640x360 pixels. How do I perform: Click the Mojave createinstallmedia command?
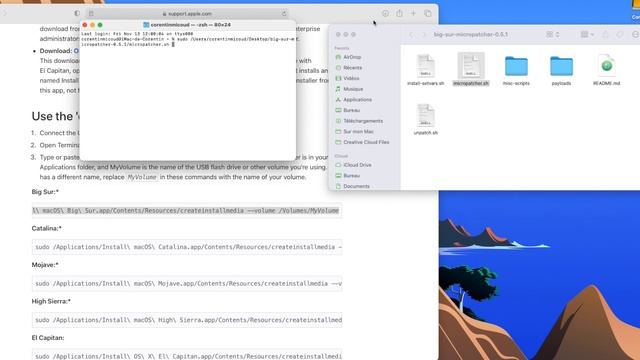pos(187,283)
